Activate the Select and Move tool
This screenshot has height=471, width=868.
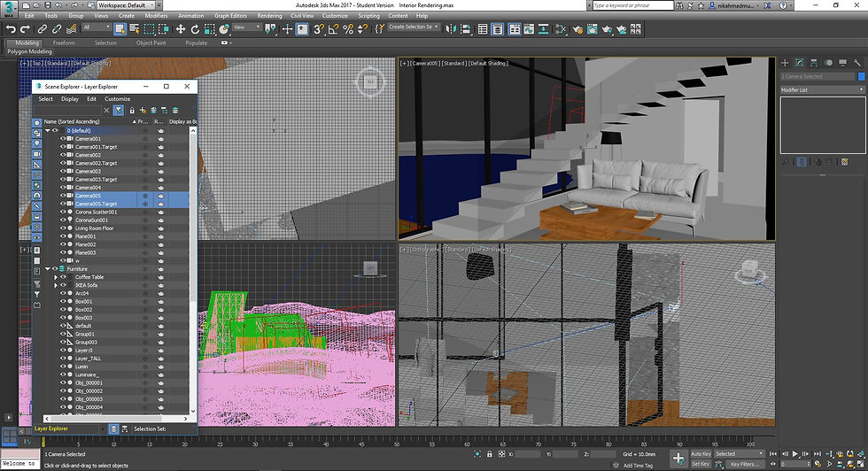[181, 29]
